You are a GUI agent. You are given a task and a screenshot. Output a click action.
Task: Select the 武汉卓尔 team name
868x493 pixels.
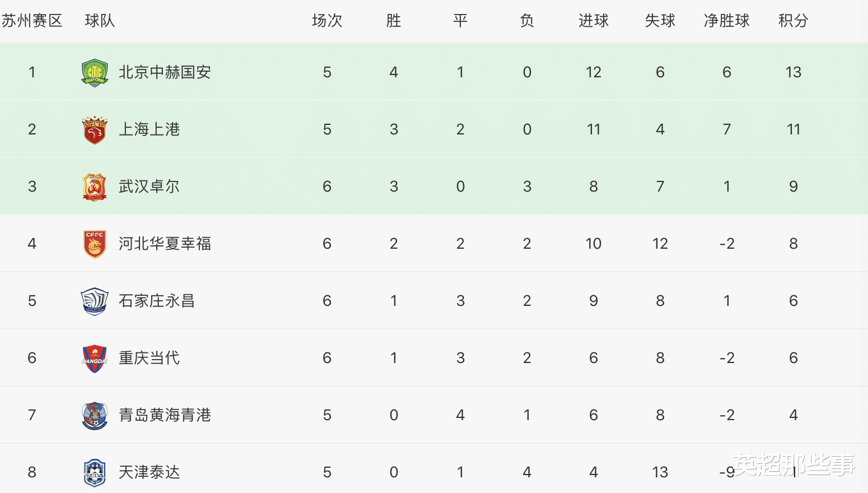[149, 187]
